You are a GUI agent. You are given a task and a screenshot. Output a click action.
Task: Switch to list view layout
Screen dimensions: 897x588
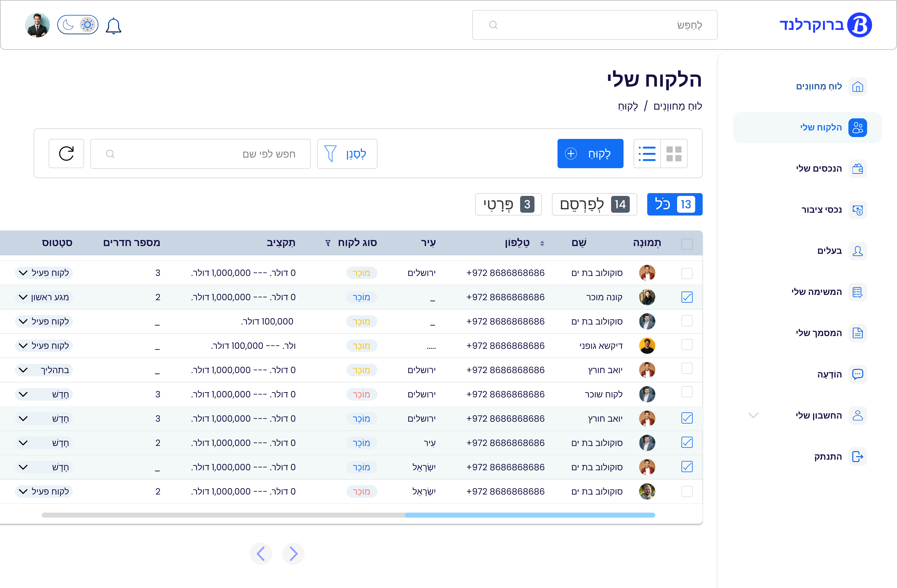pos(647,153)
